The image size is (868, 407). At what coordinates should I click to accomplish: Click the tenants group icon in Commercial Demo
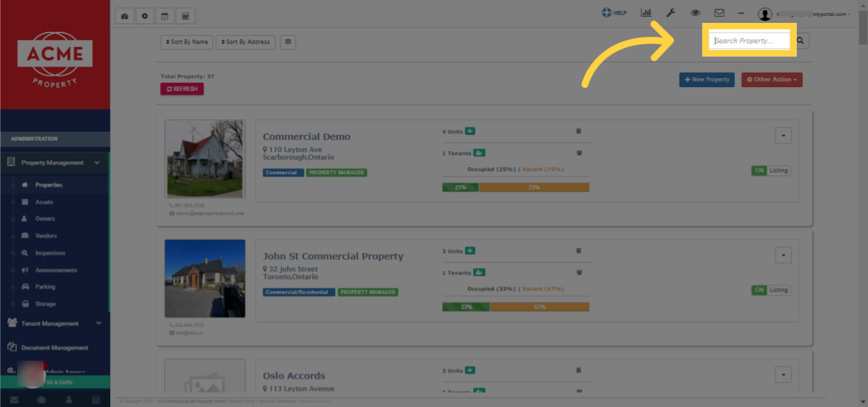(579, 153)
